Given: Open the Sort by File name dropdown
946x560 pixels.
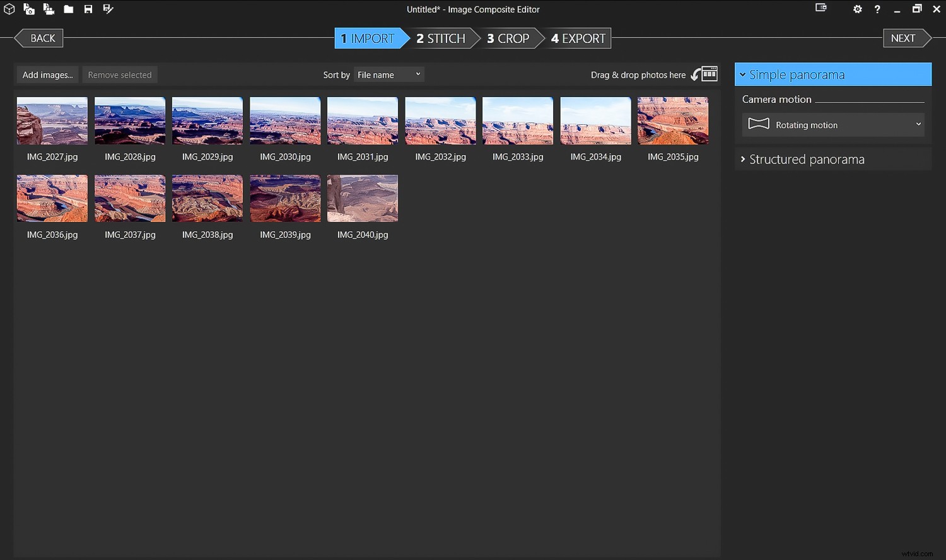Looking at the screenshot, I should point(388,74).
